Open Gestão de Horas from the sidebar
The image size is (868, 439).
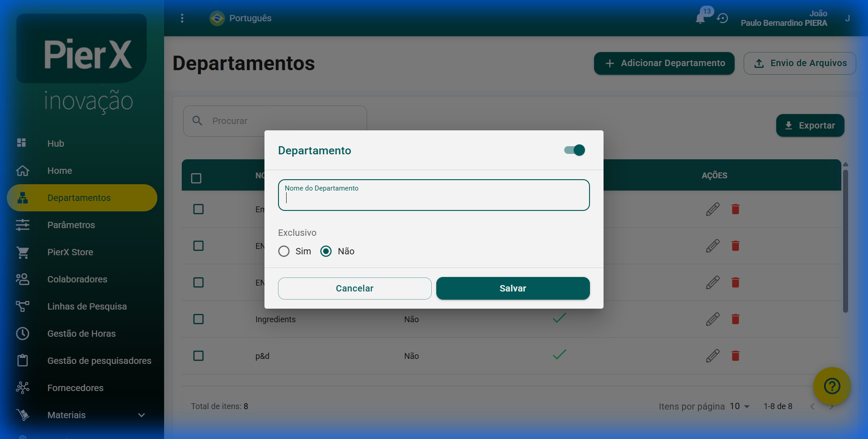pyautogui.click(x=81, y=334)
